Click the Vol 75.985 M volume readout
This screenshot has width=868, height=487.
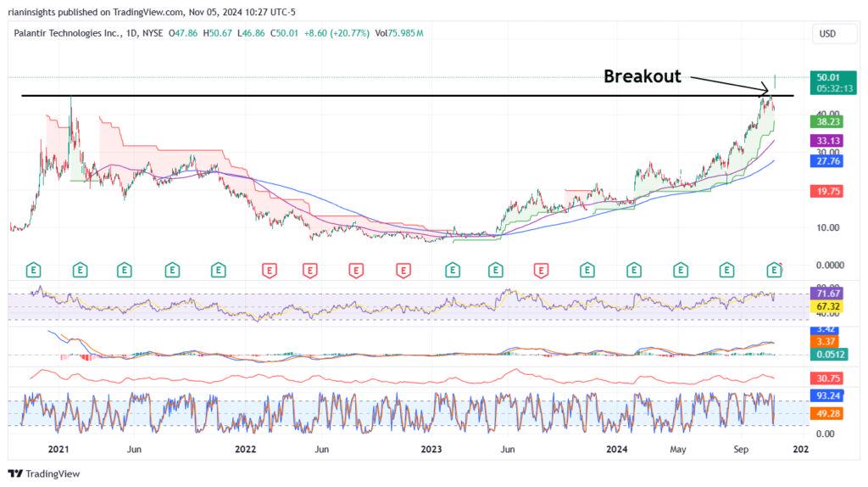click(x=399, y=33)
